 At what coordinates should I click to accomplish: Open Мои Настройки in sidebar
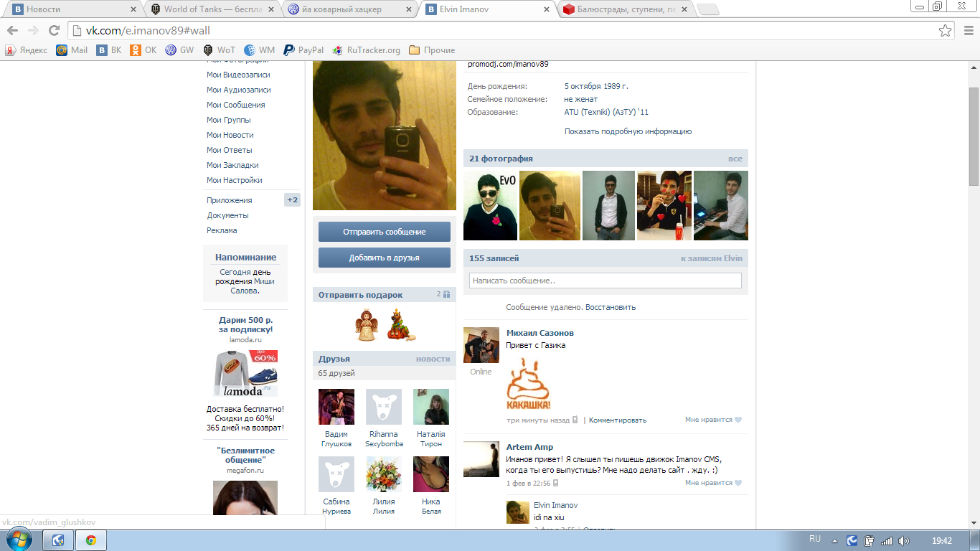coord(235,180)
